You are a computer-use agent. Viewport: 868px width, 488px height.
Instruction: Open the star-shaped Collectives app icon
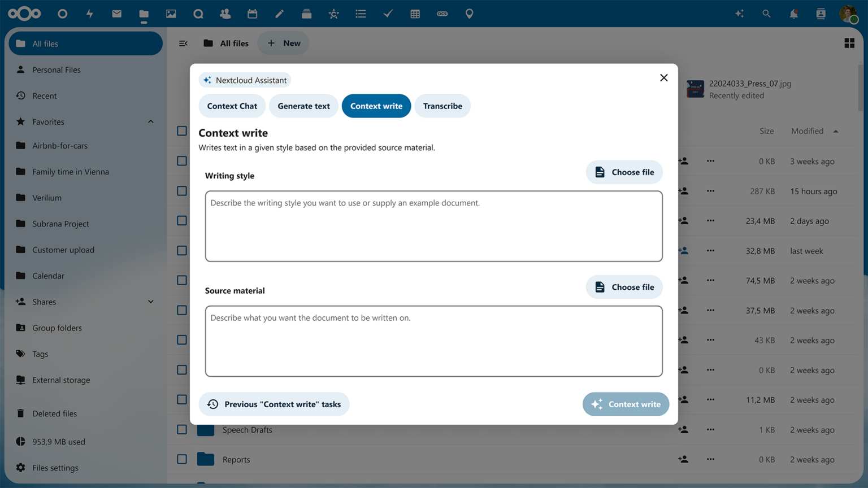point(333,14)
